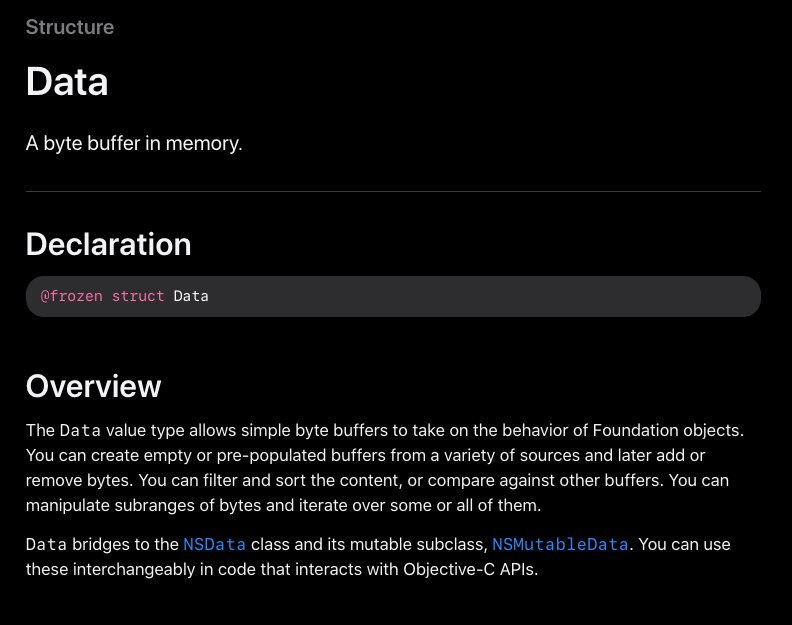792x625 pixels.
Task: Click the @frozen attribute in declaration code
Action: tap(71, 296)
